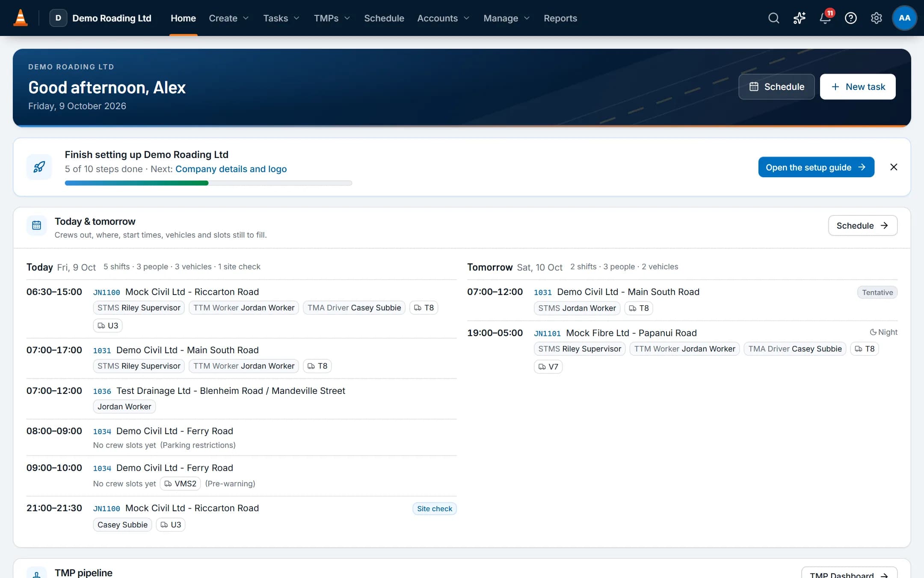924x578 pixels.
Task: Click the TMA Driver Casey Subbie chip on 06:30 shift
Action: coord(354,307)
